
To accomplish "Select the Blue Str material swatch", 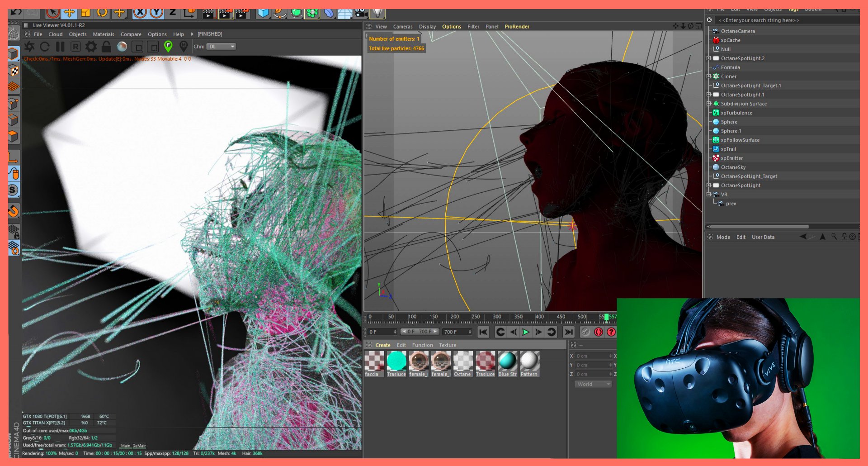I will [x=507, y=364].
